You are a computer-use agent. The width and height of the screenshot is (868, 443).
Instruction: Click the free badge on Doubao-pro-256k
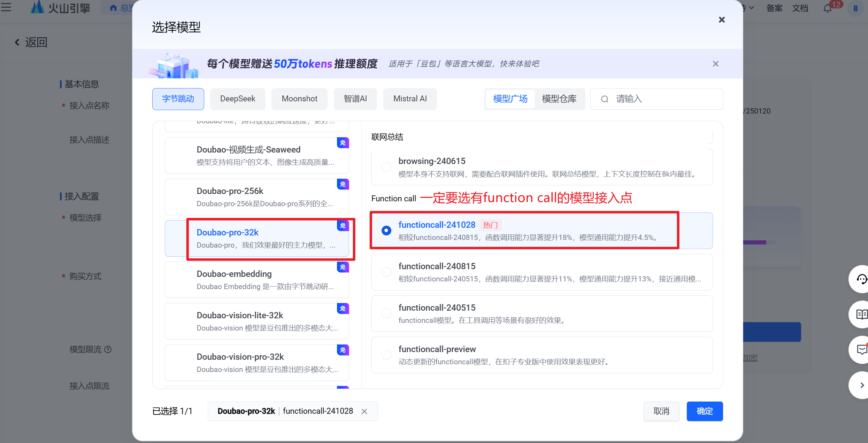pos(343,184)
